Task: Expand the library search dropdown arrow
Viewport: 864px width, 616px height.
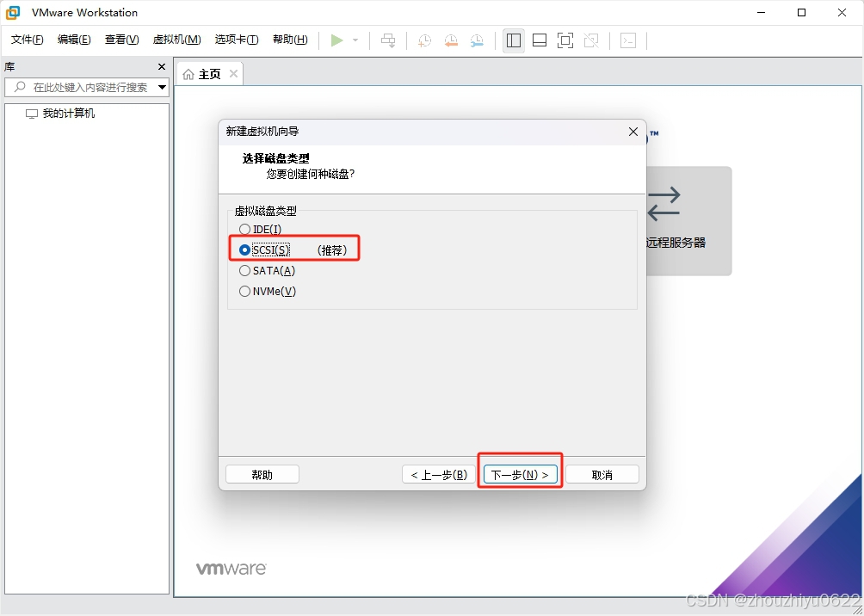Action: tap(162, 87)
